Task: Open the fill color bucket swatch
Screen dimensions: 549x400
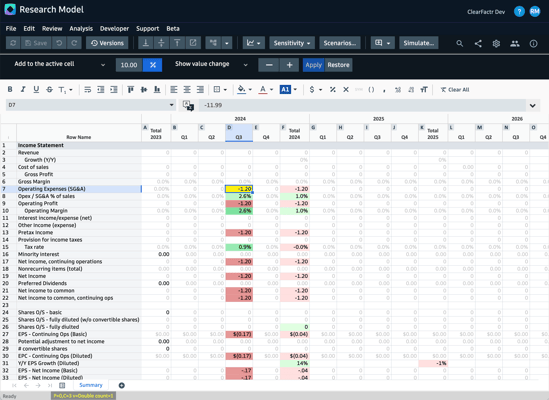Action: tap(242, 90)
